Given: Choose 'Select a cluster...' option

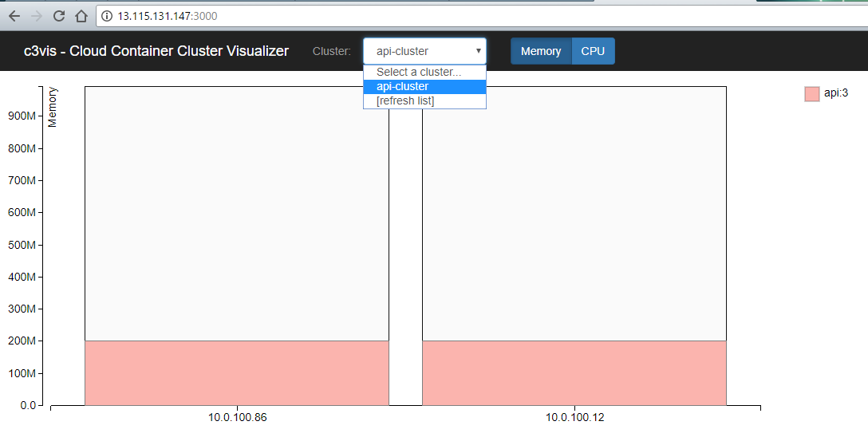Looking at the screenshot, I should 424,72.
